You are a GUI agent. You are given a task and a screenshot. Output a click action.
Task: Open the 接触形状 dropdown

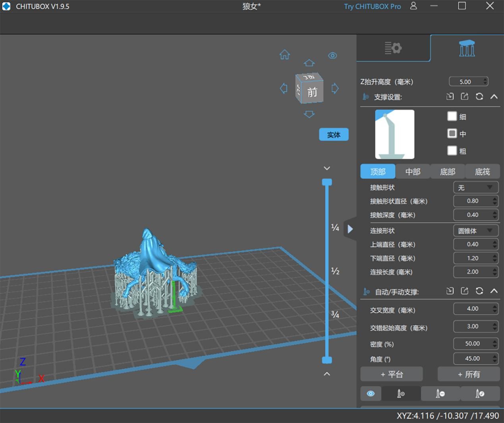475,187
